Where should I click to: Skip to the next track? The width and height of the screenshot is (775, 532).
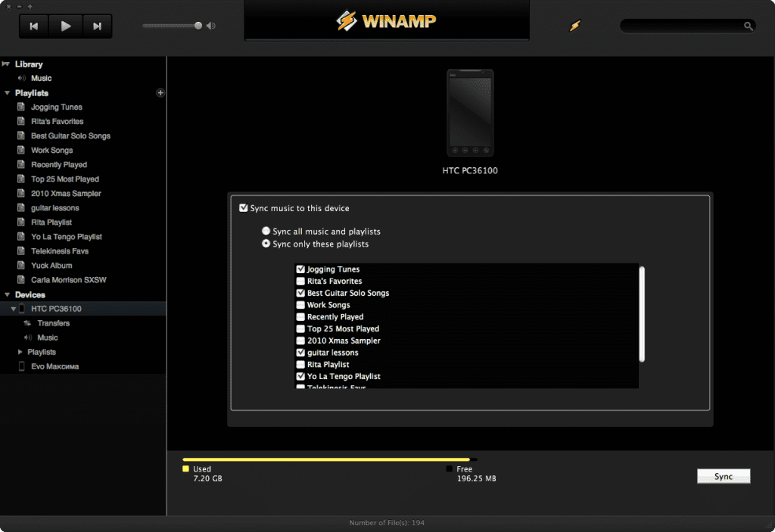pyautogui.click(x=97, y=26)
